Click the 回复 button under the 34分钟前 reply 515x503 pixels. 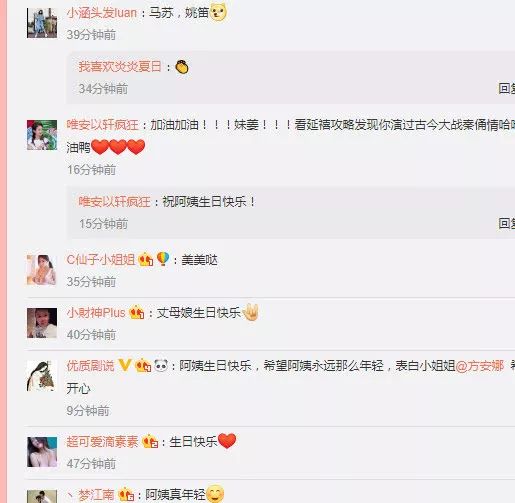pyautogui.click(x=507, y=88)
